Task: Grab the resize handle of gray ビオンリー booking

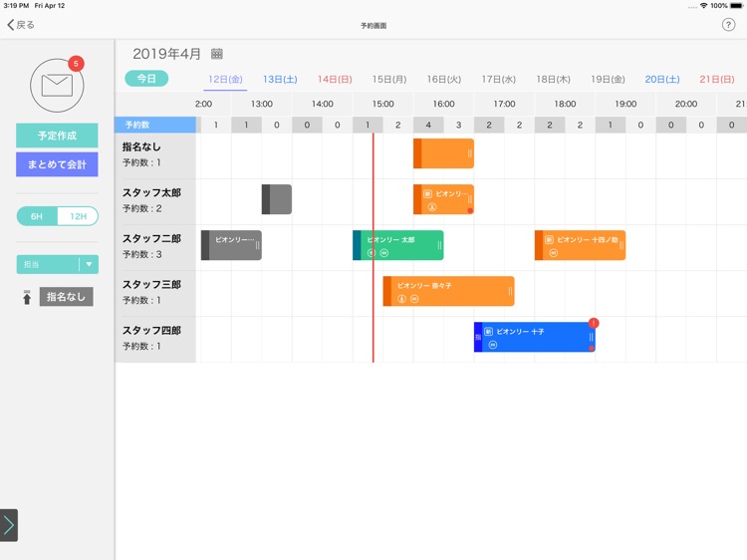Action: 258,245
